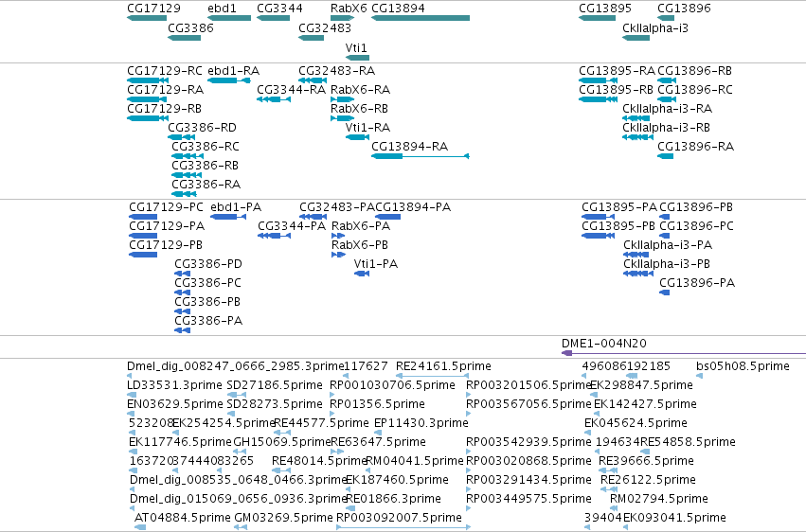The width and height of the screenshot is (806, 532).
Task: Select EST AT04884.5prime
Action: [x=140, y=527]
